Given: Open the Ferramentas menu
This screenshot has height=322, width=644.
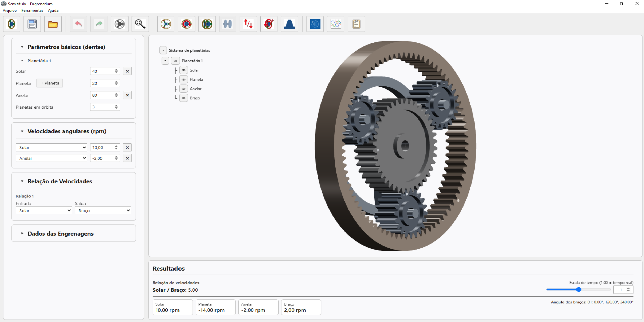Looking at the screenshot, I should 32,10.
